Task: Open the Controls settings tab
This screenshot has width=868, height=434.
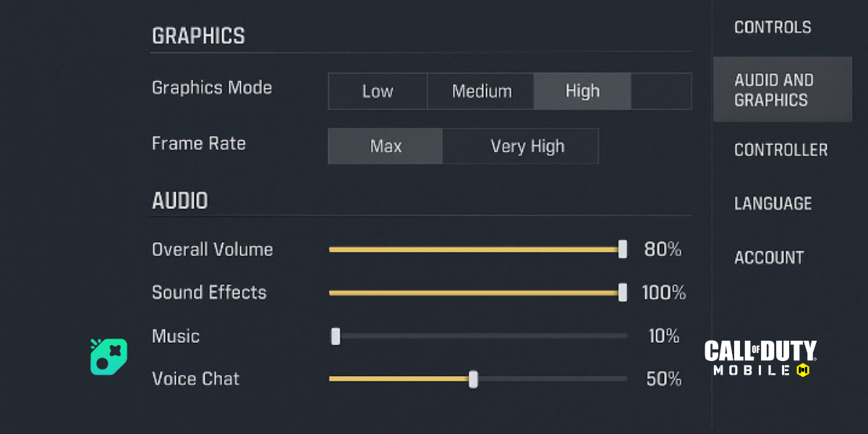Action: [773, 27]
